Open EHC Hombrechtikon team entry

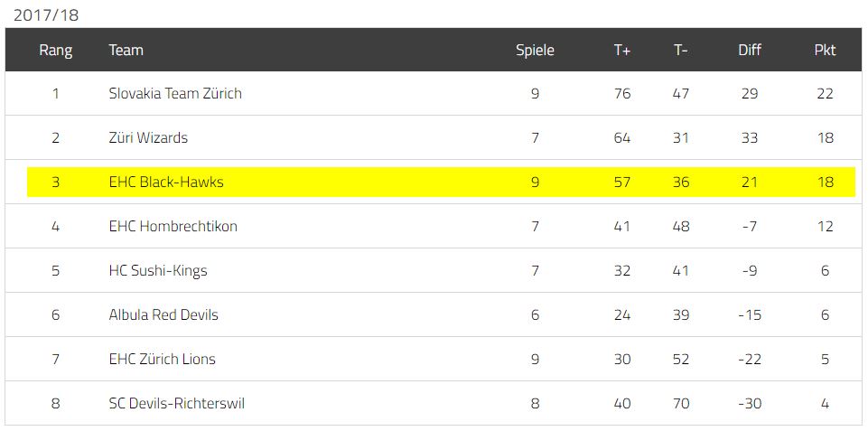(173, 226)
